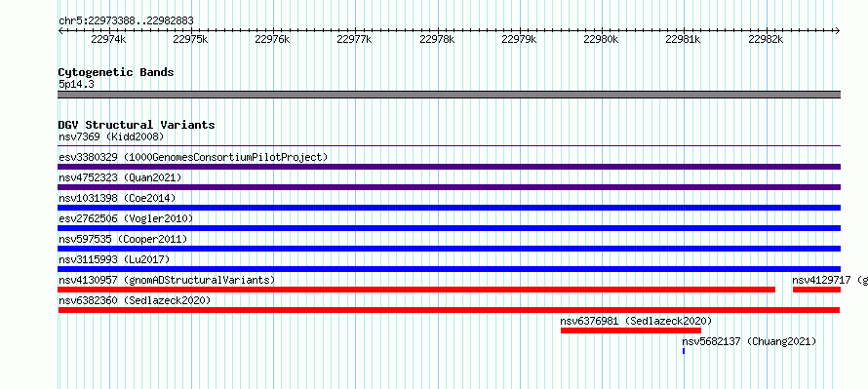Click the nsv7369 (Kidd2008) variant label

pyautogui.click(x=111, y=136)
